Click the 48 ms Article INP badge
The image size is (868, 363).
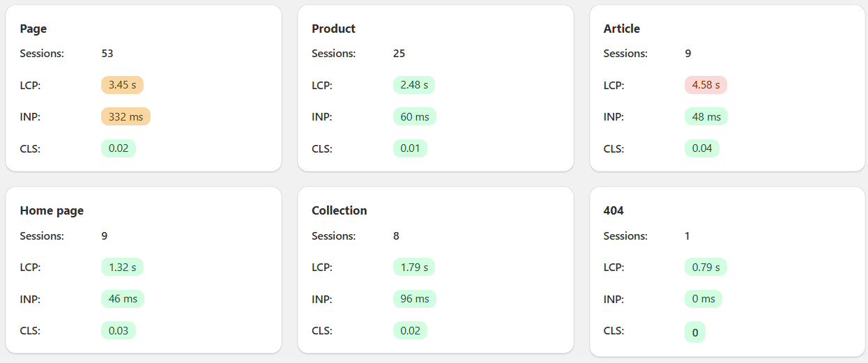[706, 116]
